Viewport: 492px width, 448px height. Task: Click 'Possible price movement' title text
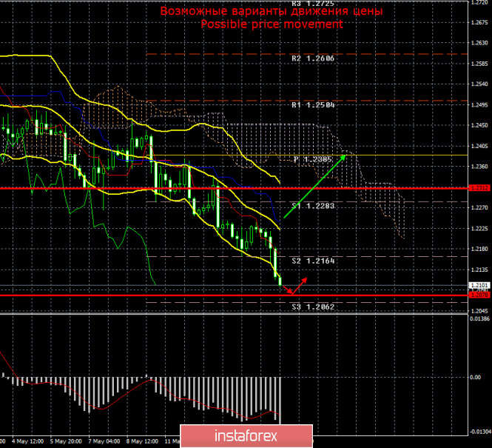[x=272, y=24]
